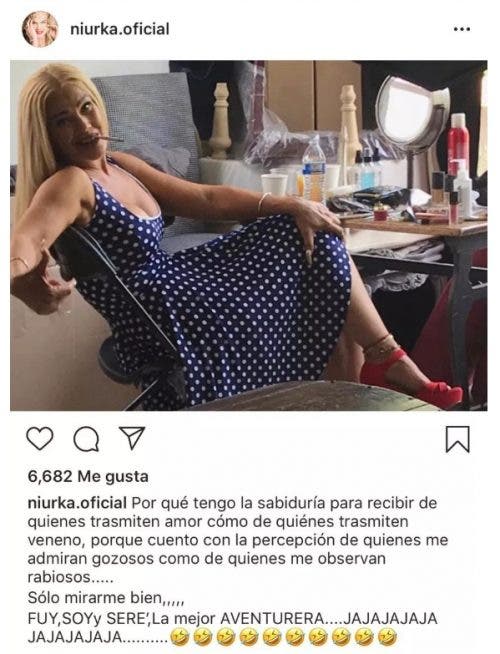Viewport: 500px width, 654px height.
Task: Click the caption word AVENTURERA
Action: pyautogui.click(x=271, y=618)
